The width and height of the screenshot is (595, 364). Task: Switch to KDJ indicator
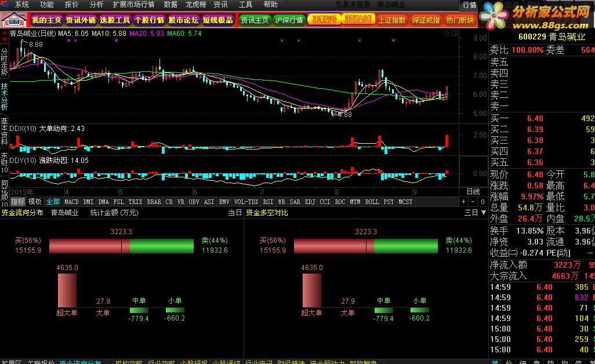(x=310, y=202)
